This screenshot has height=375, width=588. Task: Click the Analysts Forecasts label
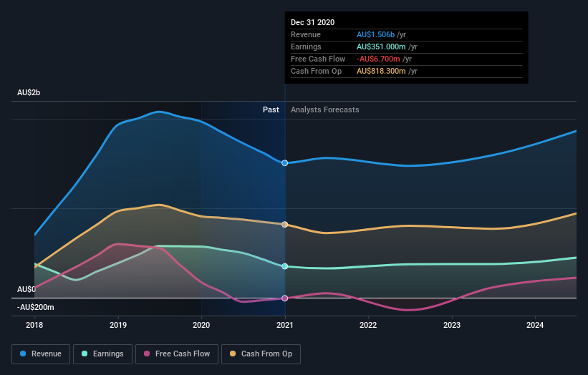324,109
